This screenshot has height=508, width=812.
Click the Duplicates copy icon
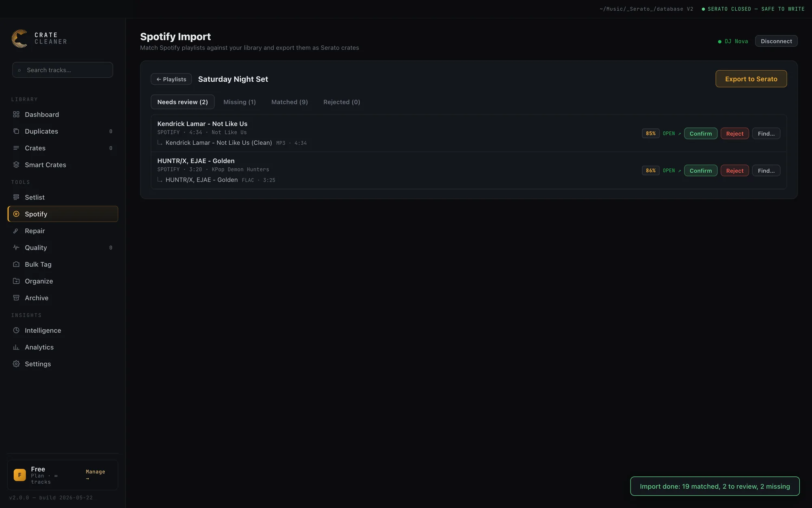pos(16,131)
